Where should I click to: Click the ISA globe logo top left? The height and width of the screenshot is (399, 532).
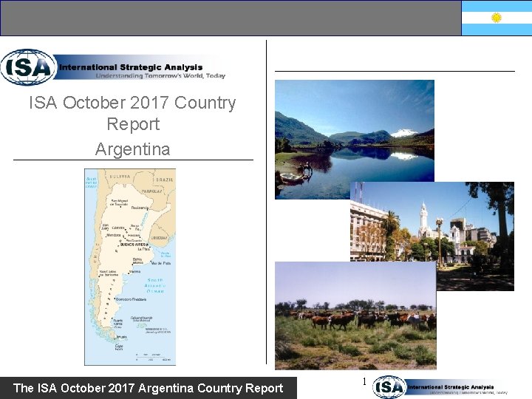coord(29,66)
